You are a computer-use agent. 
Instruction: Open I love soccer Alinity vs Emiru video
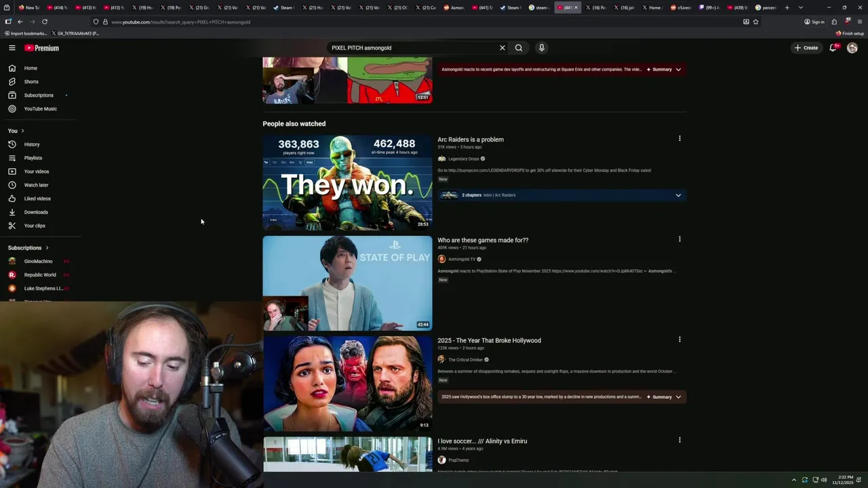pyautogui.click(x=482, y=441)
